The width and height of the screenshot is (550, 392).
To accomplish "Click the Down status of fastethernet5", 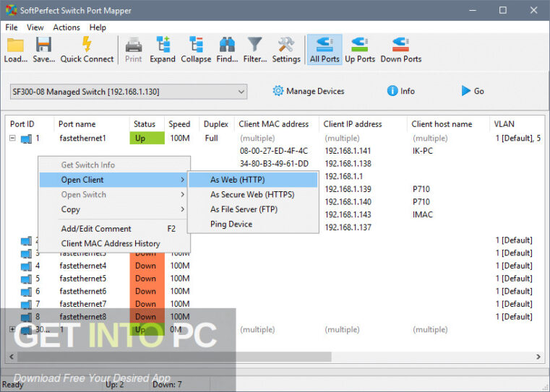I will pyautogui.click(x=147, y=279).
